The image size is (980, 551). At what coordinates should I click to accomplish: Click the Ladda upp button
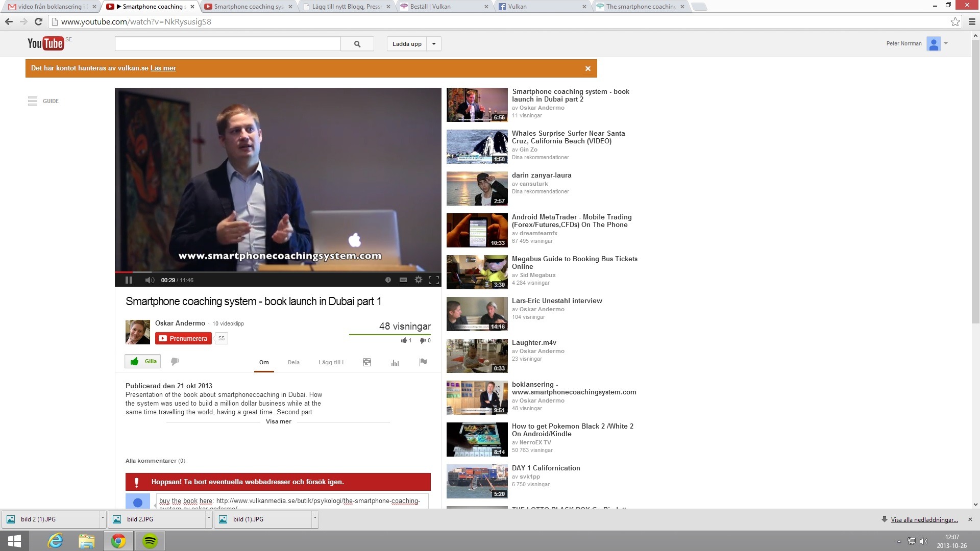pos(407,44)
